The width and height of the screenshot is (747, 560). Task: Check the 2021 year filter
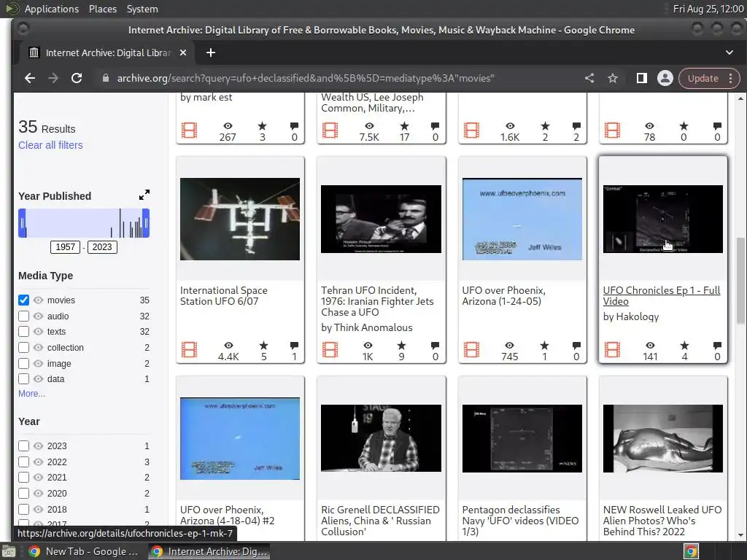[x=23, y=478]
